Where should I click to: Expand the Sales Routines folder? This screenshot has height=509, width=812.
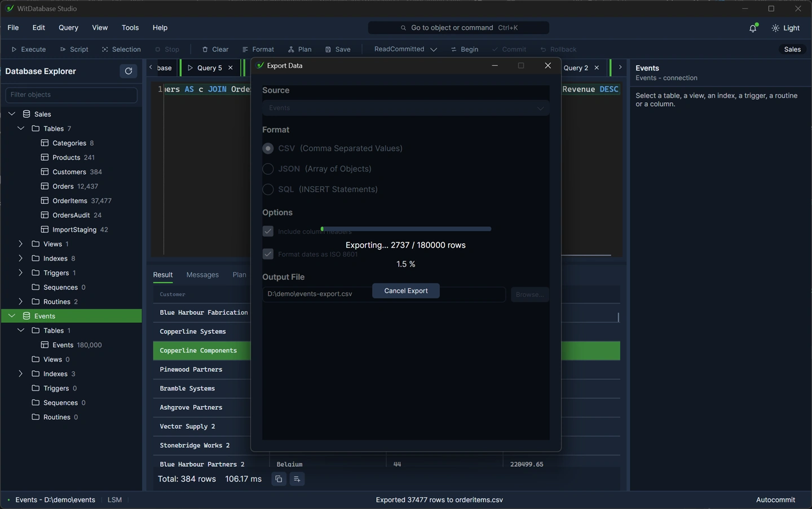(21, 301)
